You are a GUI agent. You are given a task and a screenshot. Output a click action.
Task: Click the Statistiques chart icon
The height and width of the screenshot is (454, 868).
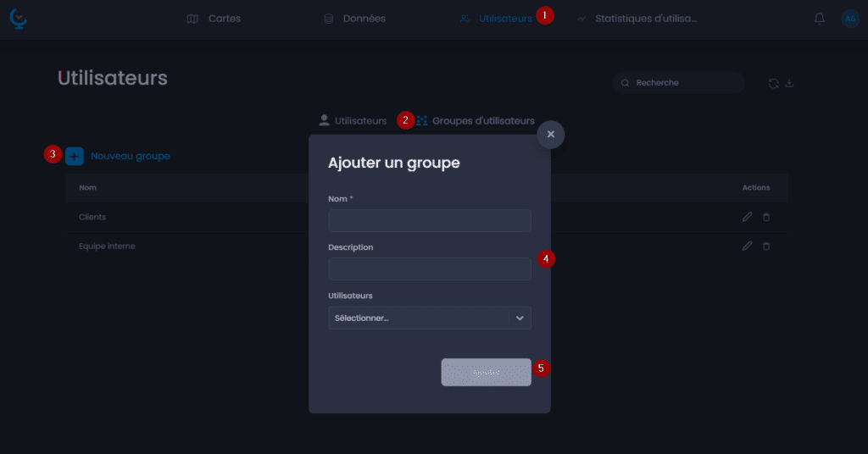coord(581,19)
